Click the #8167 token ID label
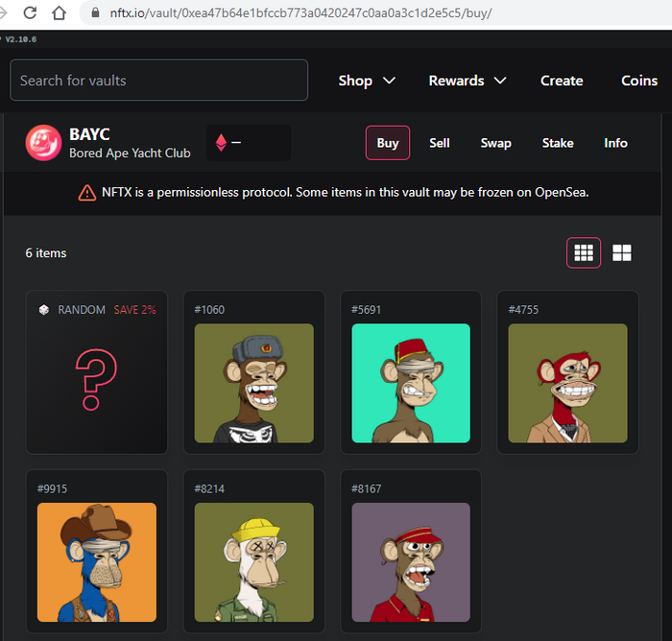This screenshot has width=672, height=641. (366, 488)
